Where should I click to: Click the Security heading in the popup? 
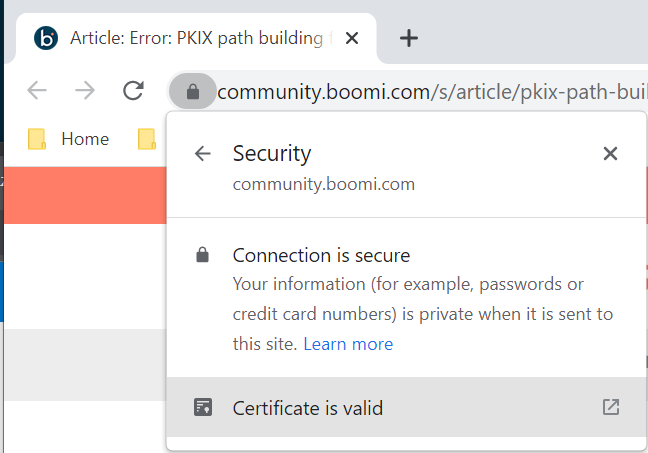click(x=272, y=153)
